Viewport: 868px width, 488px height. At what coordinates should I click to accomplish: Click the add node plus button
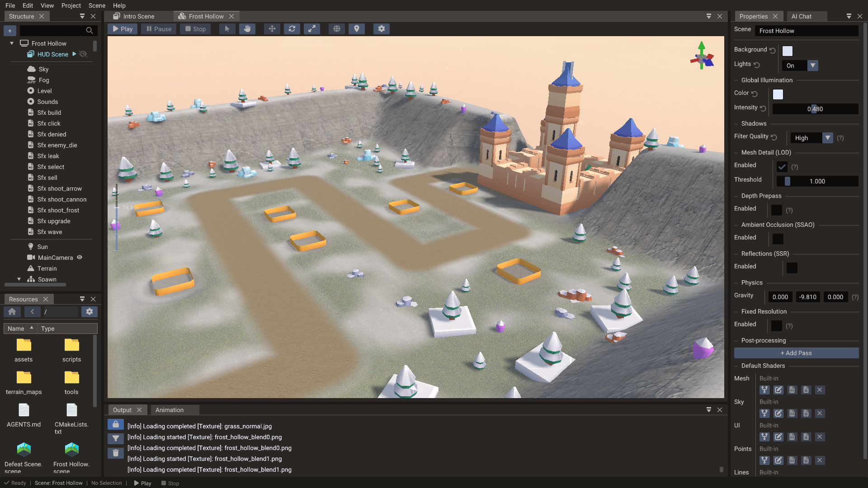click(10, 31)
